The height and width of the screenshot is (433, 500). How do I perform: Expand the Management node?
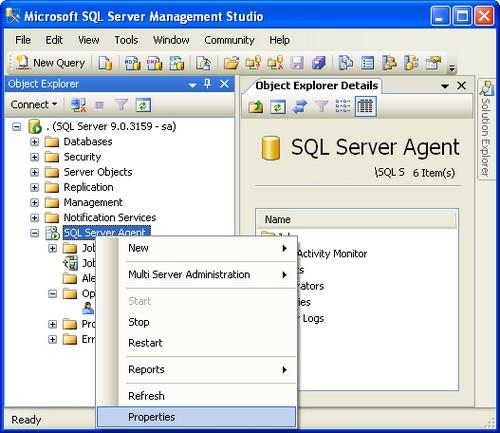[x=34, y=203]
